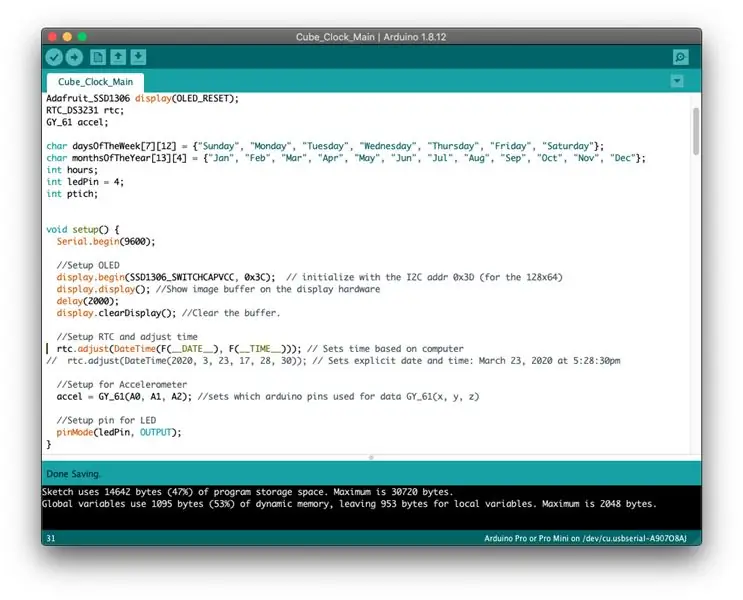
Task: Open the Serial Monitor magnifier icon
Action: pyautogui.click(x=680, y=57)
